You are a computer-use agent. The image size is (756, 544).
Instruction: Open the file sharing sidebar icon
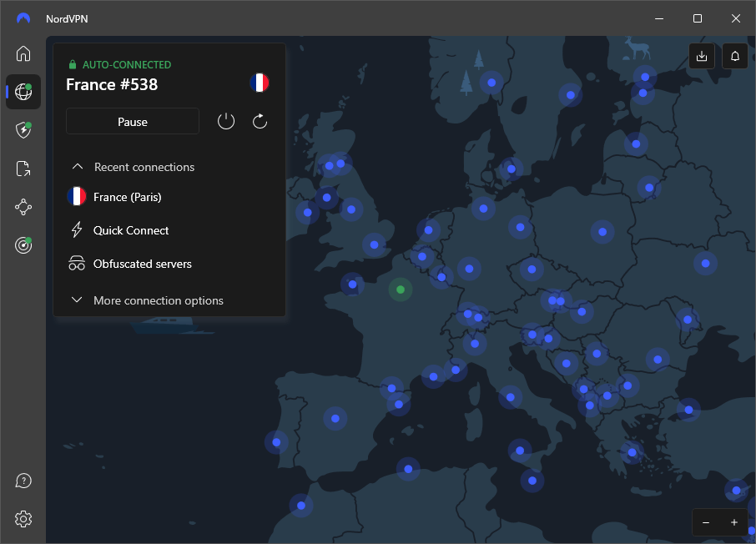pos(23,169)
